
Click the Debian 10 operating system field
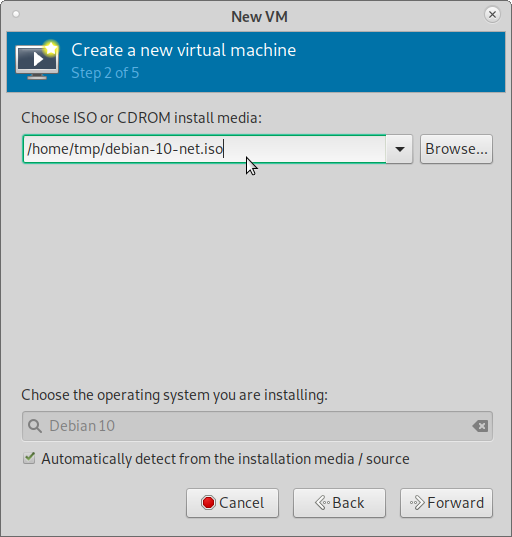click(257, 426)
